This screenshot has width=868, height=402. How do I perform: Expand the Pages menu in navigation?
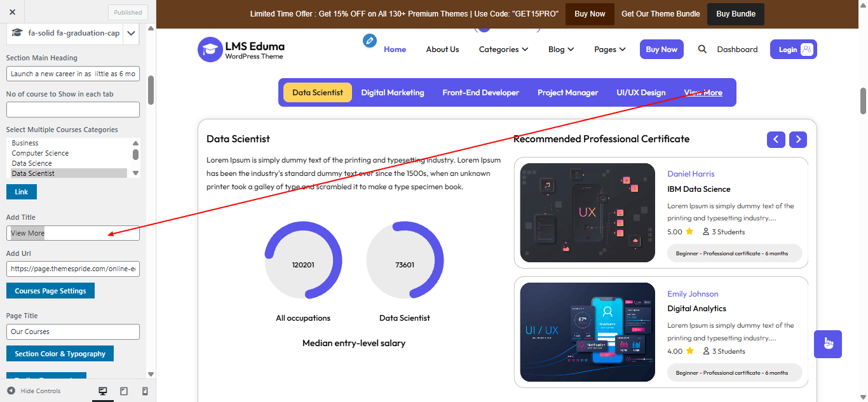(609, 50)
